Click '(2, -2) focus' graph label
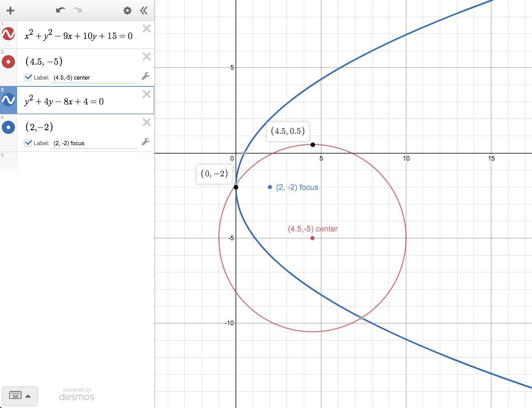 point(297,187)
